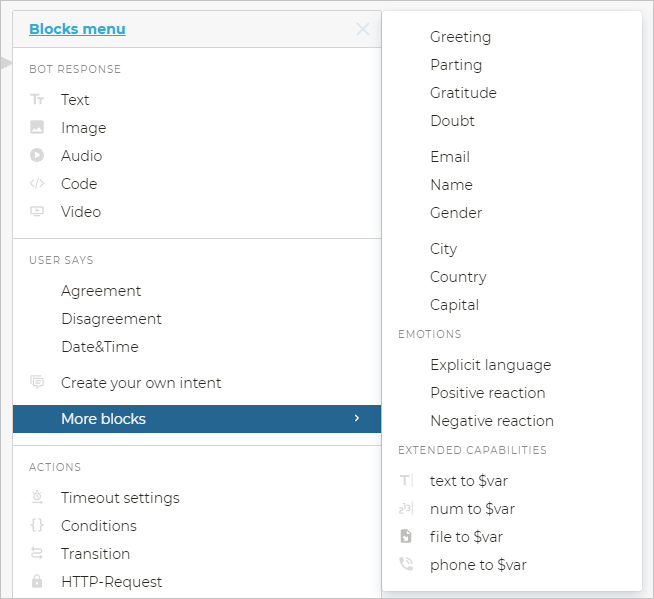Select the Image block icon
The image size is (654, 599).
pos(37,128)
